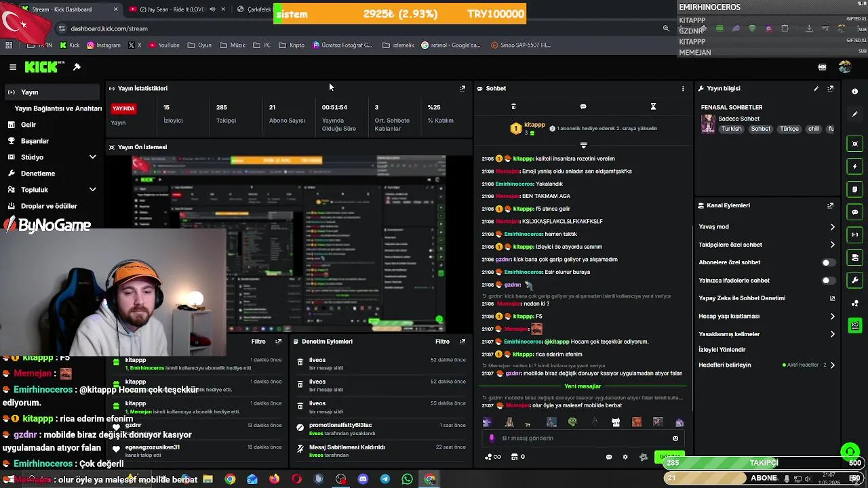Click the broadcast signal icon in right sidebar
The image size is (868, 488).
(854, 235)
